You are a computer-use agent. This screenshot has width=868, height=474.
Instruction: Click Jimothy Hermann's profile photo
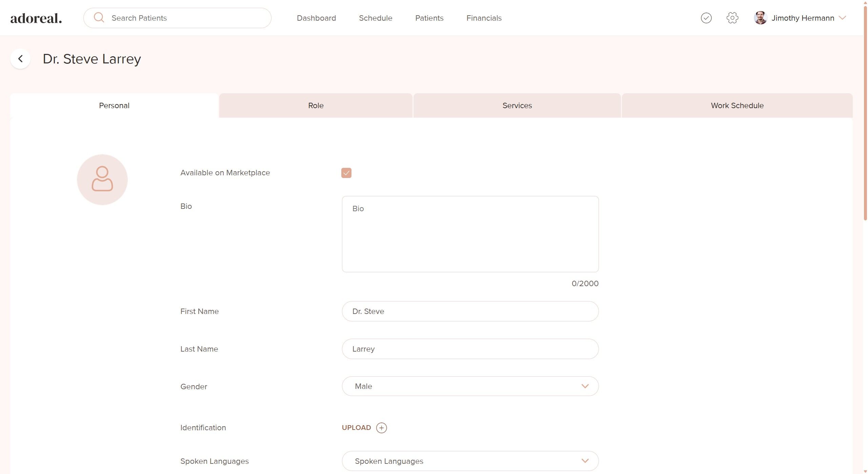click(x=760, y=18)
